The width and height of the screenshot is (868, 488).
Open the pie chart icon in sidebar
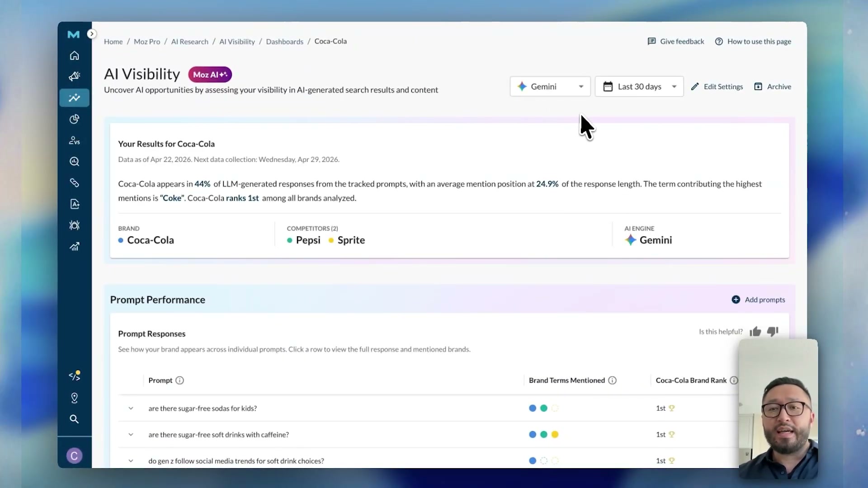[x=75, y=119]
